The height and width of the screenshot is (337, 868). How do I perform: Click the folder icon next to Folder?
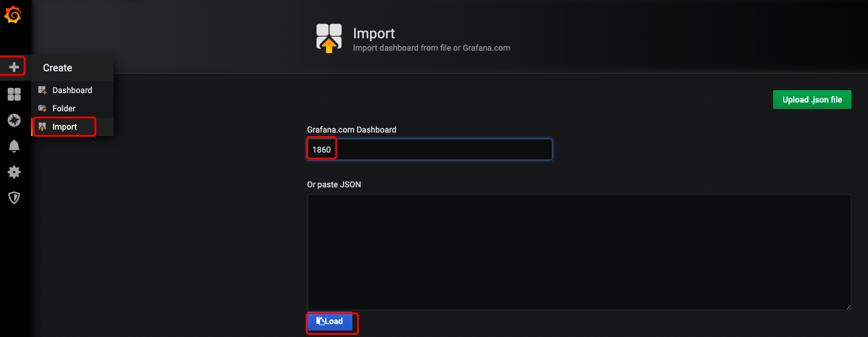click(42, 108)
